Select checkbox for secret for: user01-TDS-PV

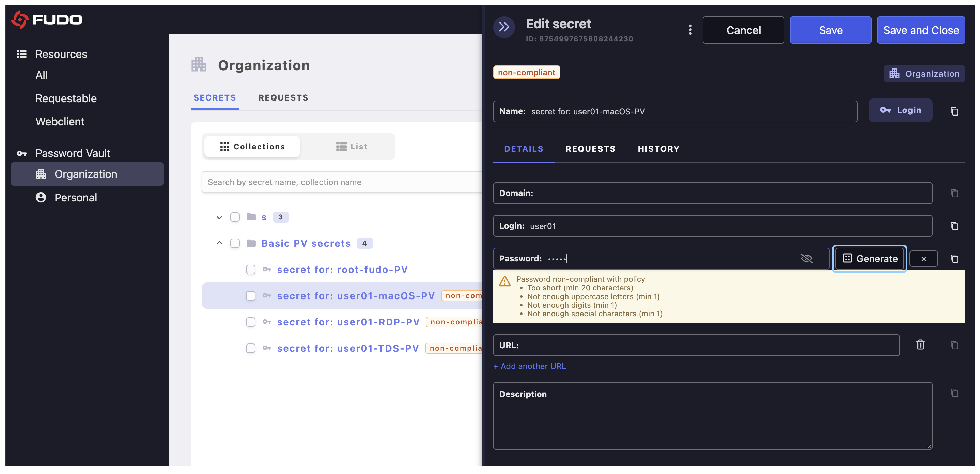pyautogui.click(x=251, y=348)
